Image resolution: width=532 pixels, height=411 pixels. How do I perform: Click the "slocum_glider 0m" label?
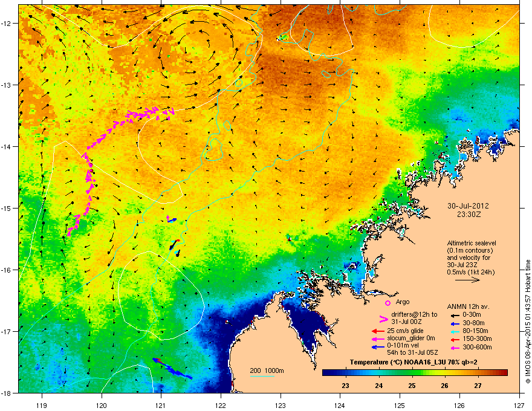click(411, 338)
